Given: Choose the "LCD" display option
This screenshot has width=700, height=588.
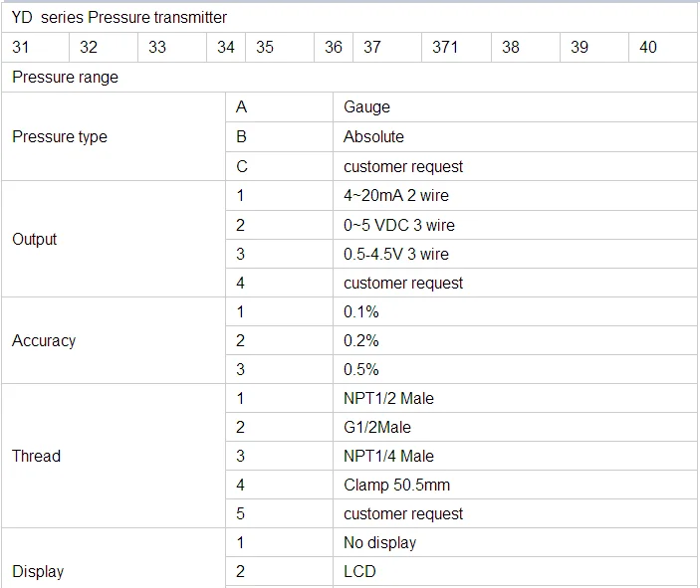Looking at the screenshot, I should click(359, 571).
